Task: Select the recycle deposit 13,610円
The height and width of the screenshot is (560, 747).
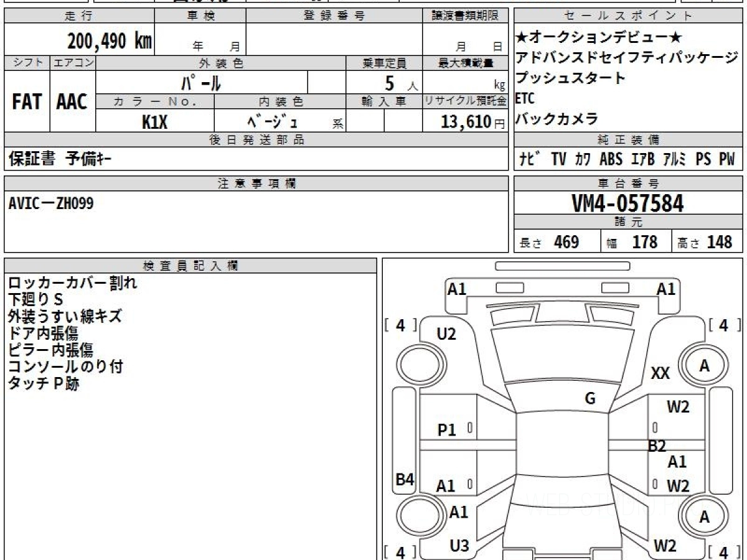Action: [x=473, y=122]
